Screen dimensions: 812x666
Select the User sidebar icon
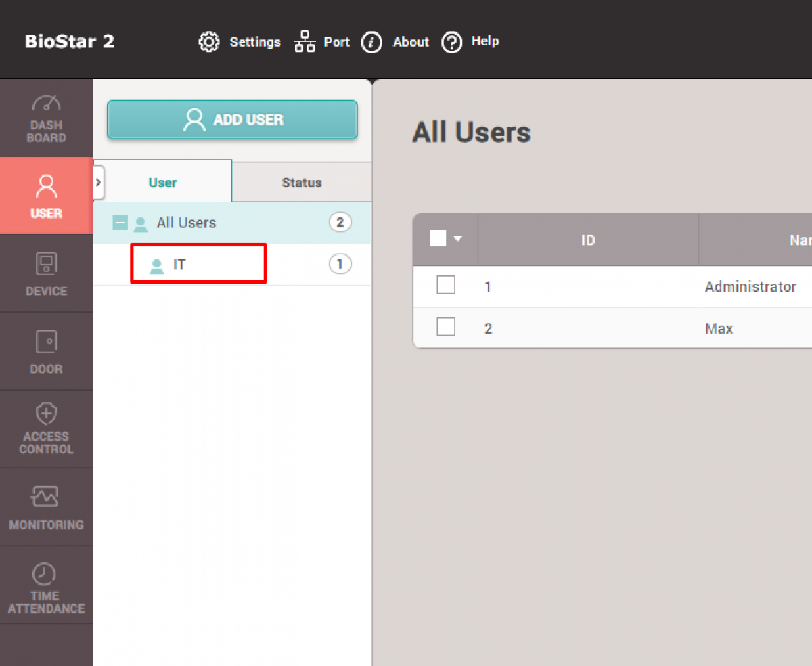[x=46, y=185]
